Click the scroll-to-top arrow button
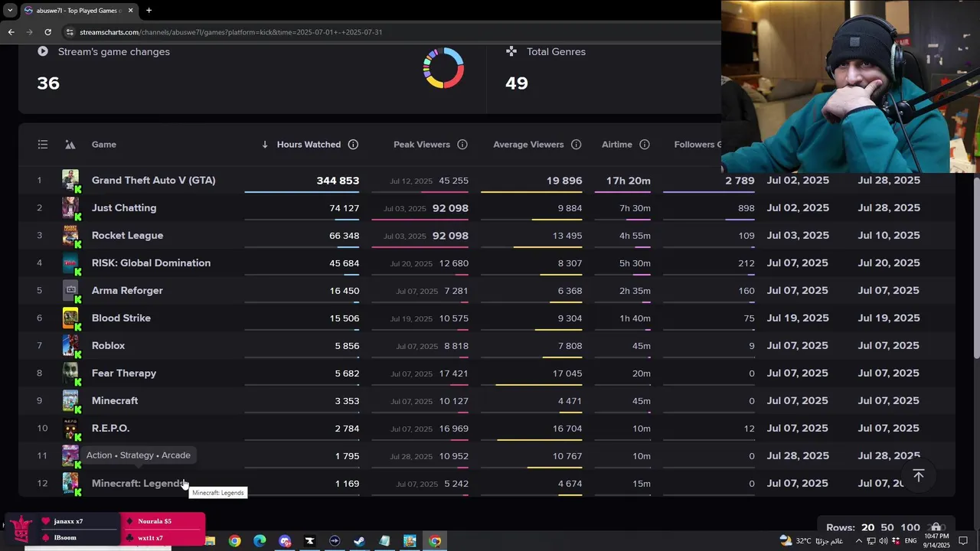Viewport: 980px width, 551px height. (x=919, y=476)
